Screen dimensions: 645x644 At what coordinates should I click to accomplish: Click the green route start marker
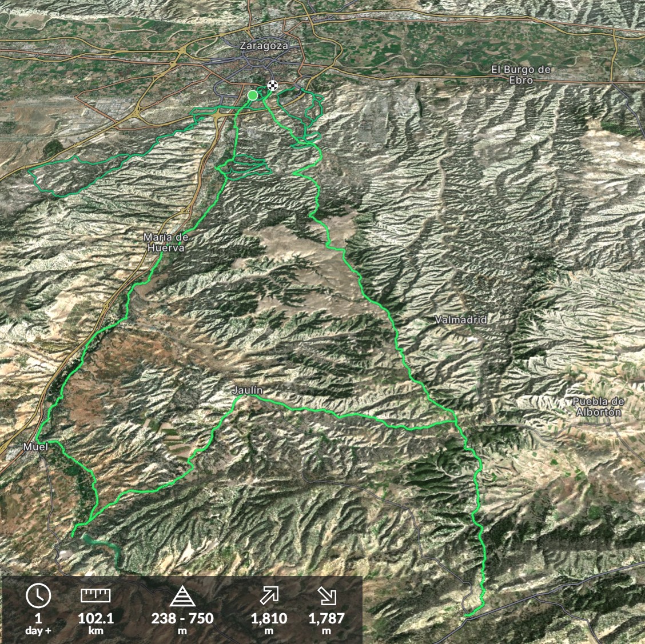253,95
